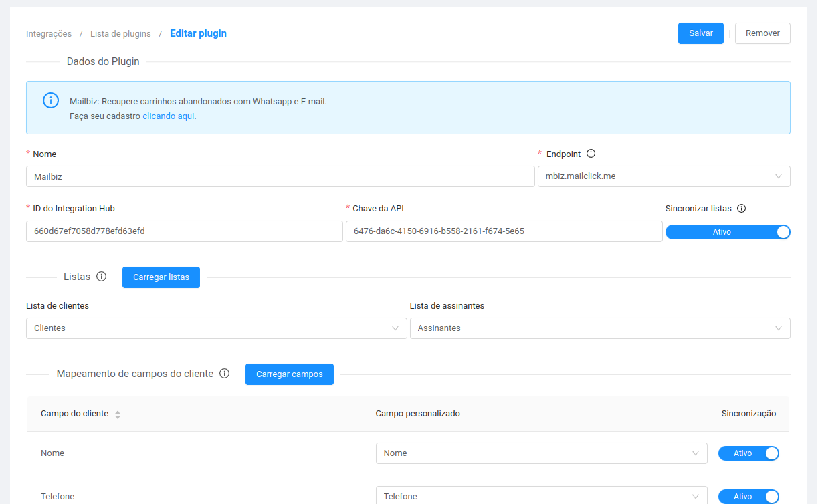Viewport: 818px width, 504px height.
Task: Click the Dados do Plugin section title
Action: pyautogui.click(x=103, y=61)
